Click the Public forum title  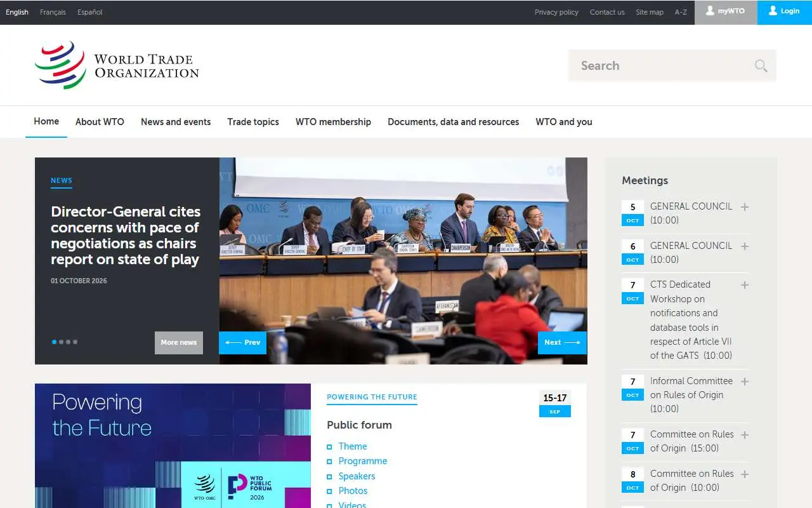pos(359,425)
